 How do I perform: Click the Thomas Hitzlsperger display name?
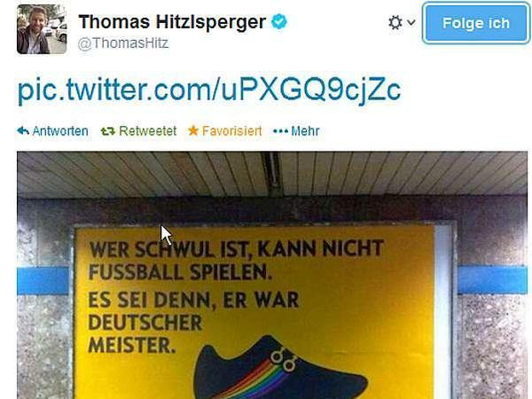(172, 22)
